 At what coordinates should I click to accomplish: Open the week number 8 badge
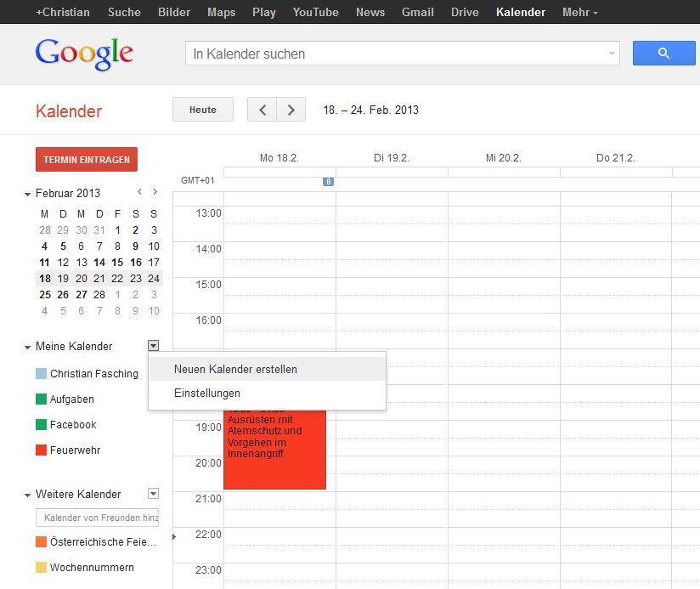pyautogui.click(x=328, y=182)
